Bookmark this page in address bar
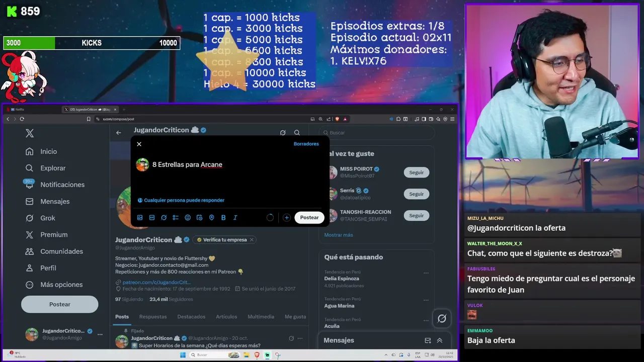The height and width of the screenshot is (362, 644). click(x=89, y=119)
